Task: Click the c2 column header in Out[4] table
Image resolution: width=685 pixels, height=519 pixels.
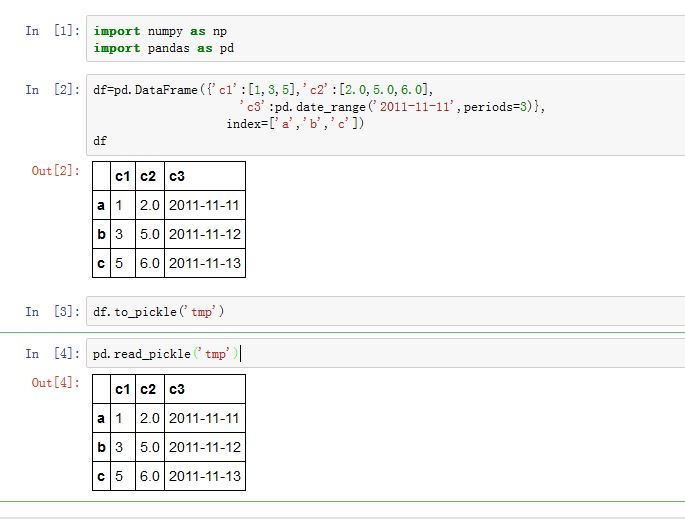Action: point(149,390)
